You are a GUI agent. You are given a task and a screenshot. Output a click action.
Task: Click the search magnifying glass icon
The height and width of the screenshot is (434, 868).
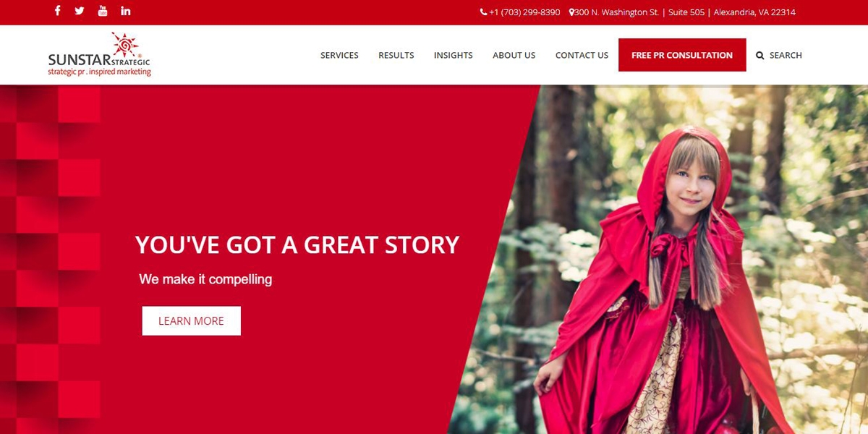(x=760, y=55)
